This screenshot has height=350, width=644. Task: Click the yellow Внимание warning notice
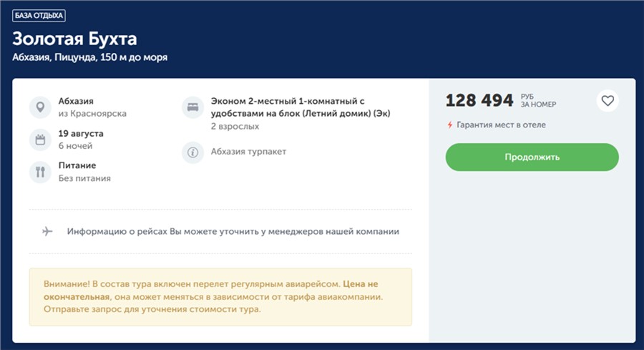pos(220,296)
